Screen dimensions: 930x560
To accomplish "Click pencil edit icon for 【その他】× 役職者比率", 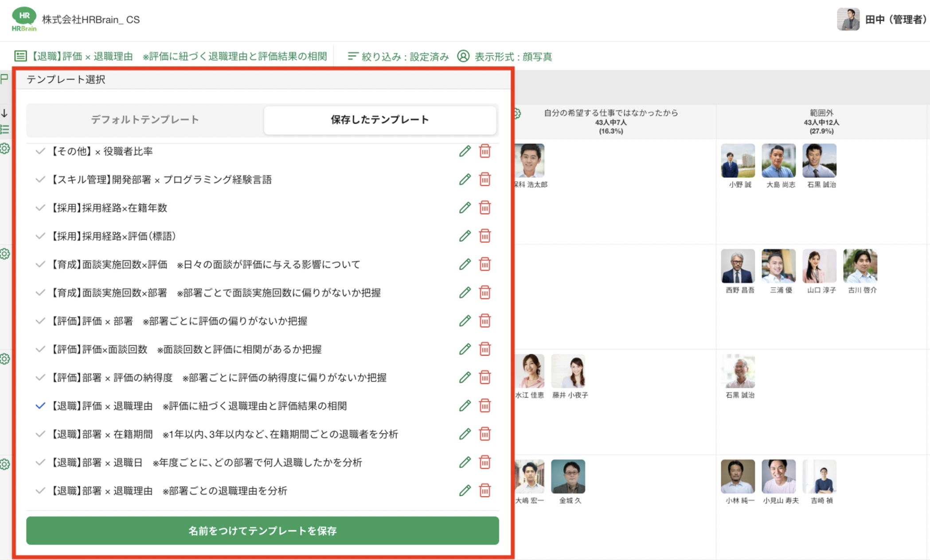I will [465, 151].
